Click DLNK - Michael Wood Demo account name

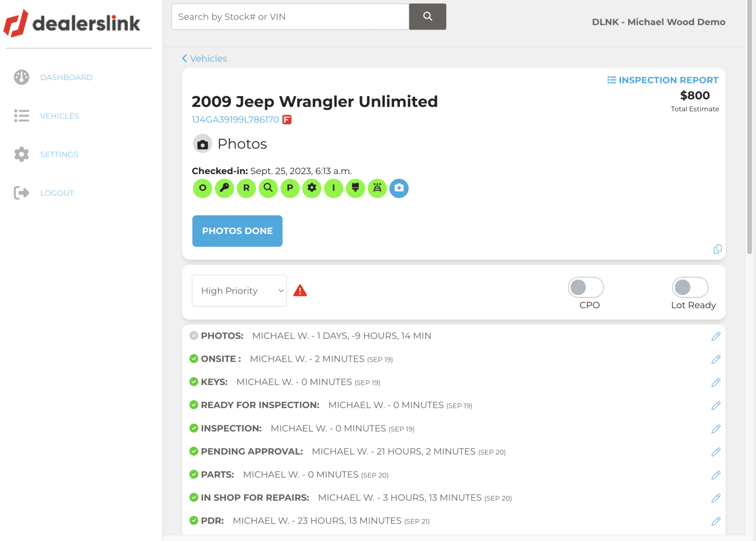(x=659, y=22)
